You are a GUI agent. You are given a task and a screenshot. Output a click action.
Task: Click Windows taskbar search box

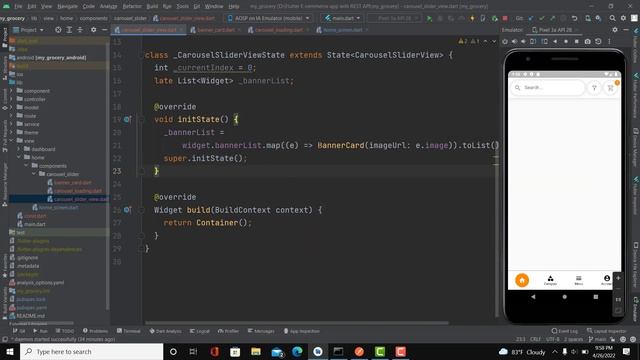coord(91,352)
